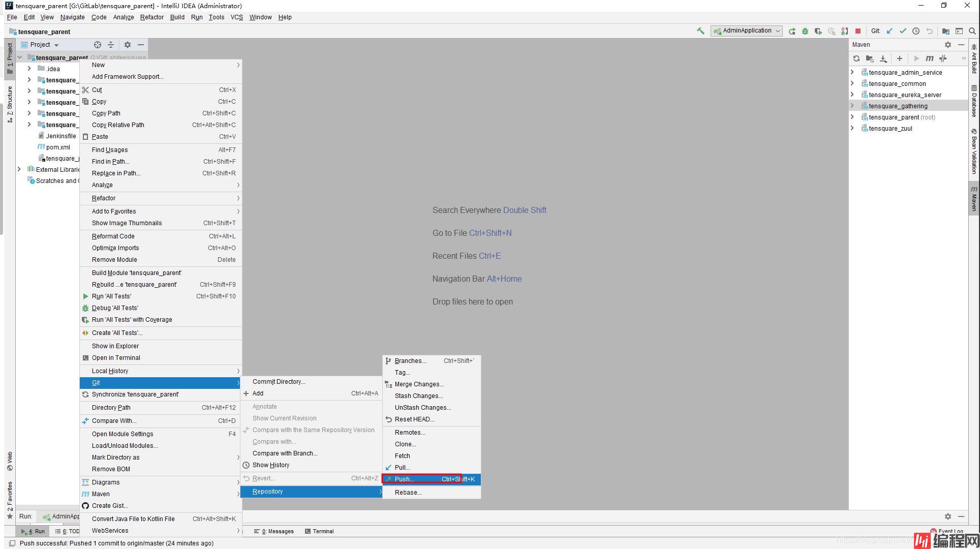Open the 0: Messages bottom tab
Image resolution: width=980 pixels, height=549 pixels.
click(274, 531)
